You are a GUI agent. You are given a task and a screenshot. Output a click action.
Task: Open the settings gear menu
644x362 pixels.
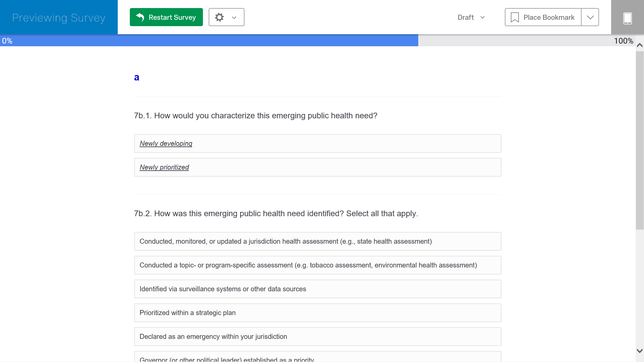click(x=219, y=17)
